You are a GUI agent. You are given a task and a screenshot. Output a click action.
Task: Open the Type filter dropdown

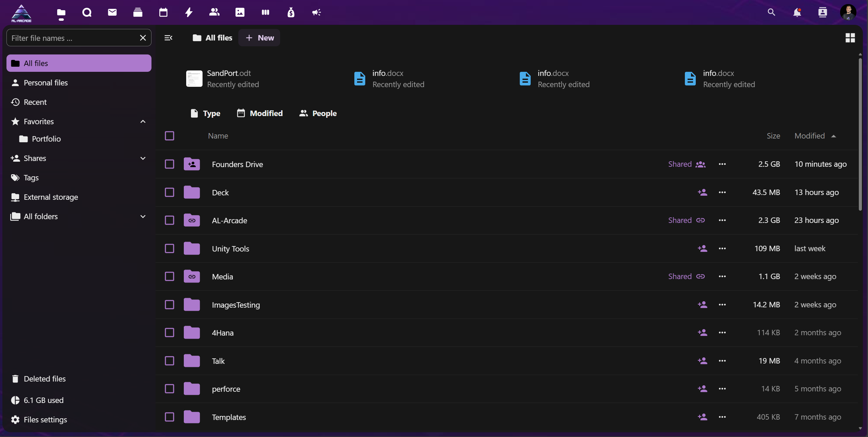coord(205,113)
